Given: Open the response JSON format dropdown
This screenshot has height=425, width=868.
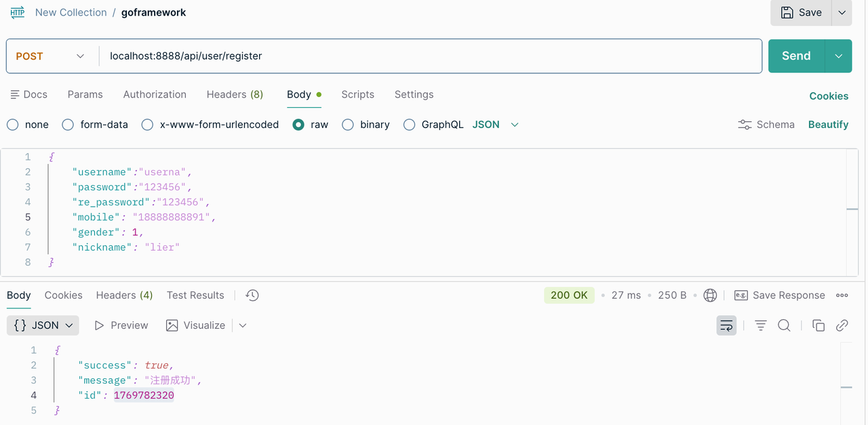Looking at the screenshot, I should [43, 325].
